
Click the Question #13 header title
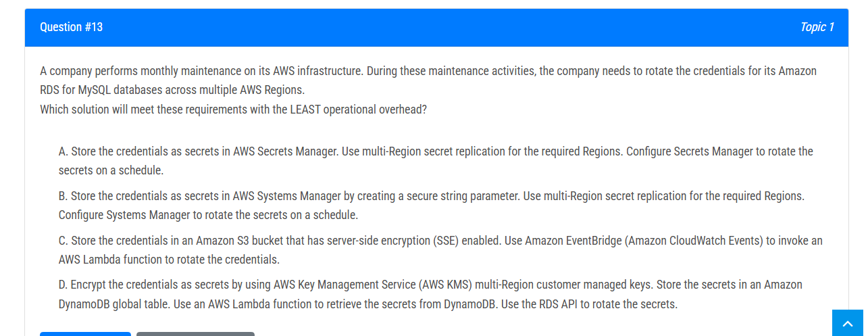point(72,27)
